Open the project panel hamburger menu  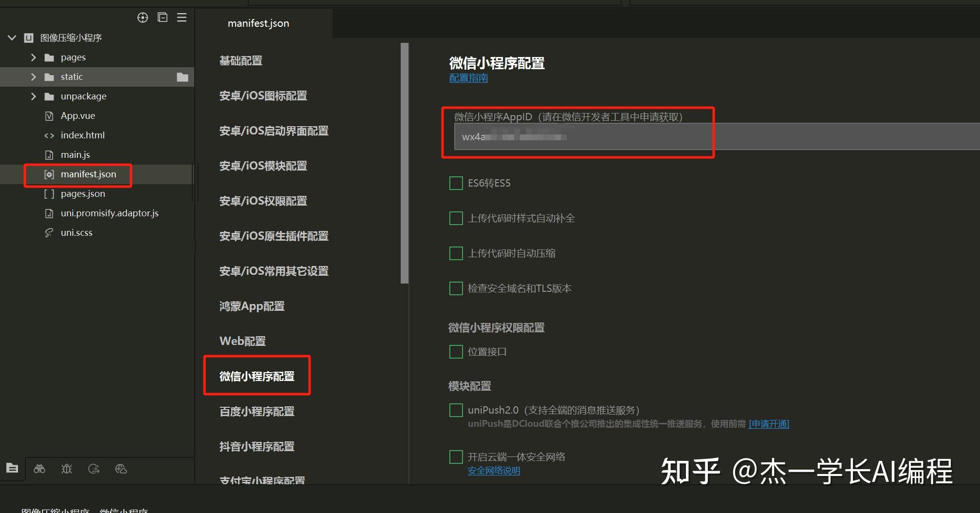click(182, 18)
